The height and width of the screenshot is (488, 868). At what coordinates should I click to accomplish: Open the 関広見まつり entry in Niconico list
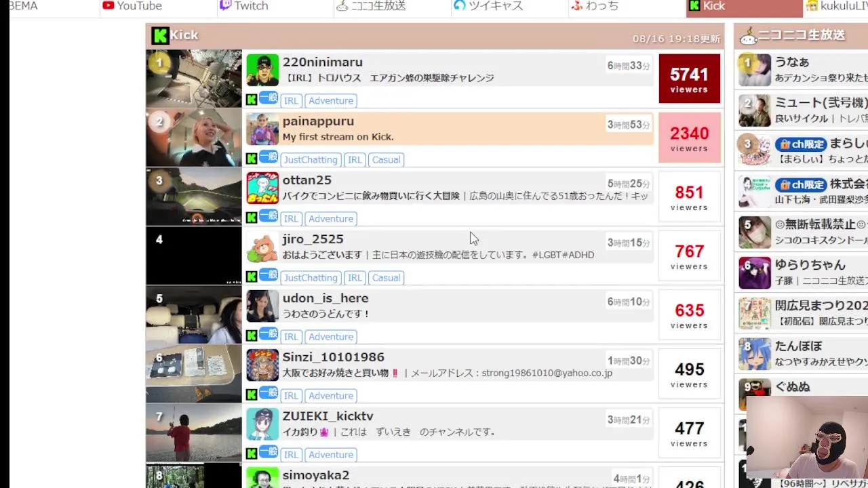821,306
